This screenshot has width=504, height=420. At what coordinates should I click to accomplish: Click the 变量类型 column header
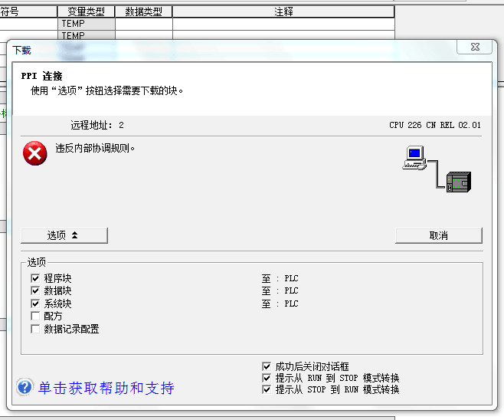pyautogui.click(x=86, y=12)
